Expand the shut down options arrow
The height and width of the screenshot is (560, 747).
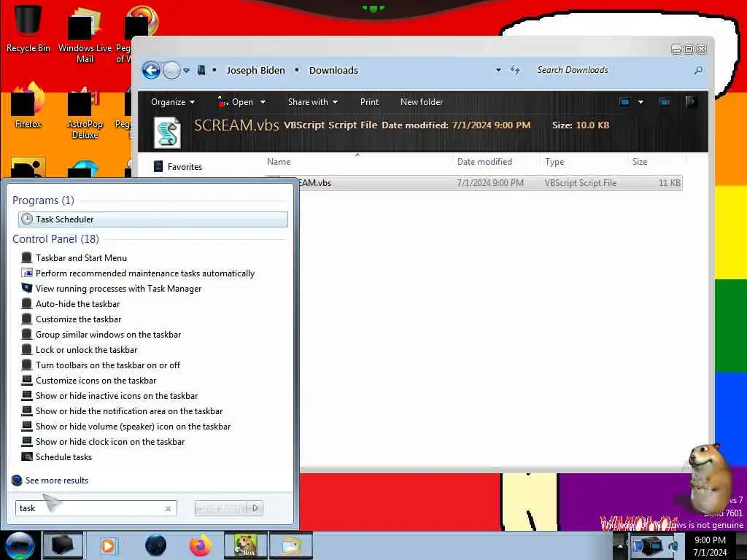point(255,508)
